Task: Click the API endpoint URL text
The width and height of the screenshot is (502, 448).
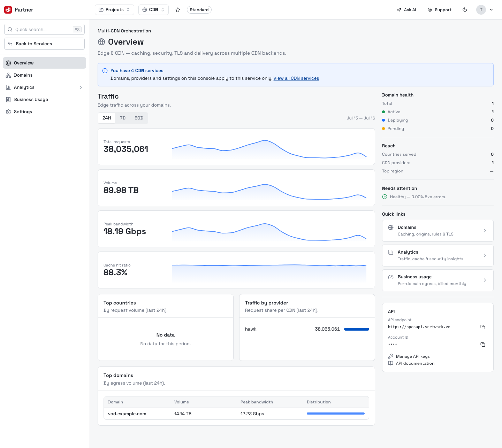Action: tap(419, 327)
